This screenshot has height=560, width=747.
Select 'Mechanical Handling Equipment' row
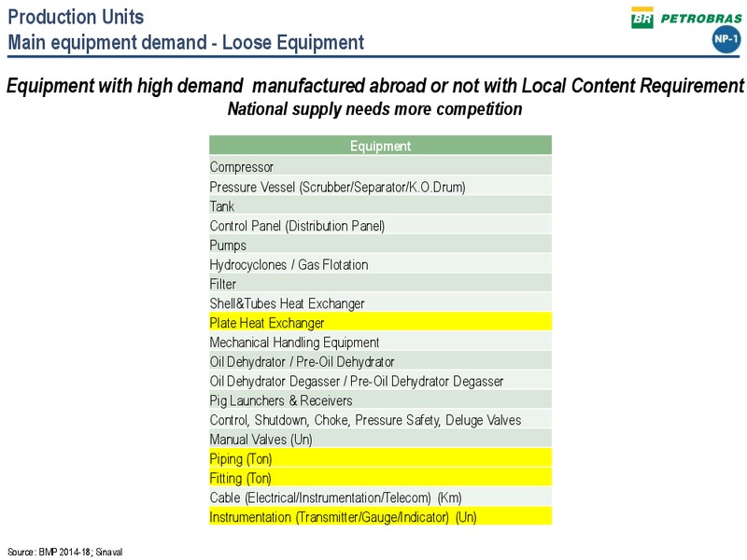pos(380,342)
